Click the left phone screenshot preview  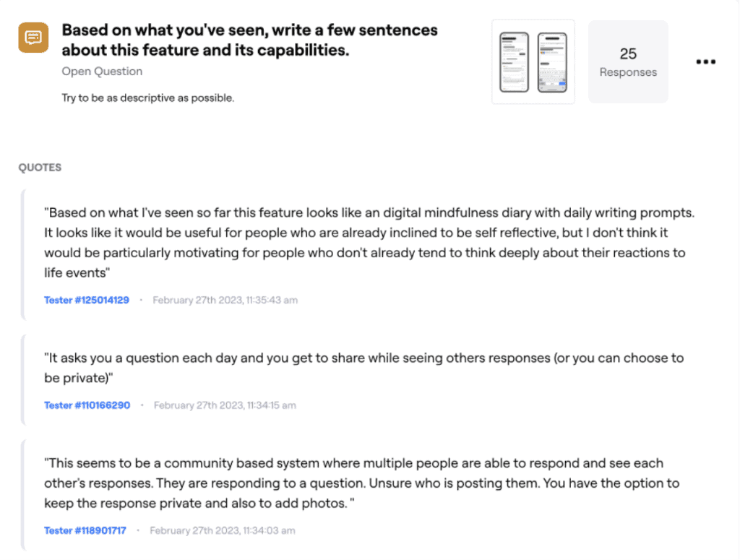516,61
